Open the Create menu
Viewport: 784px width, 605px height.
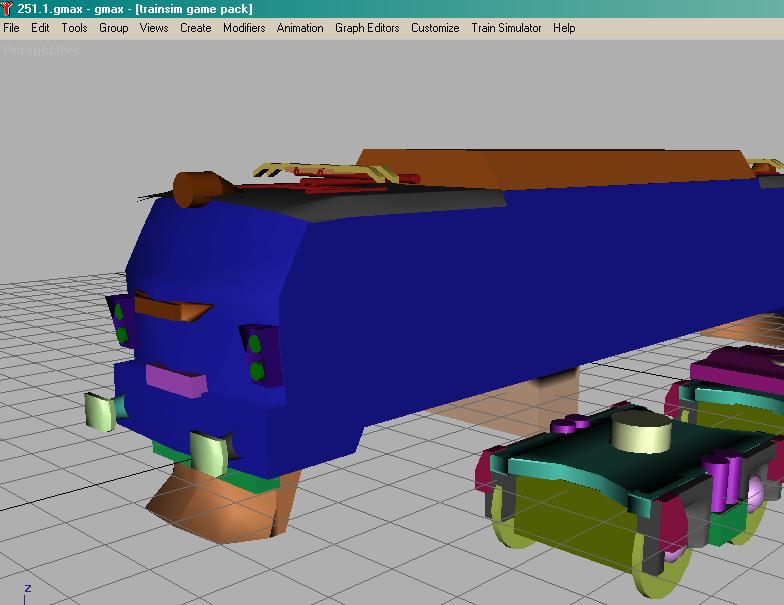pos(195,28)
